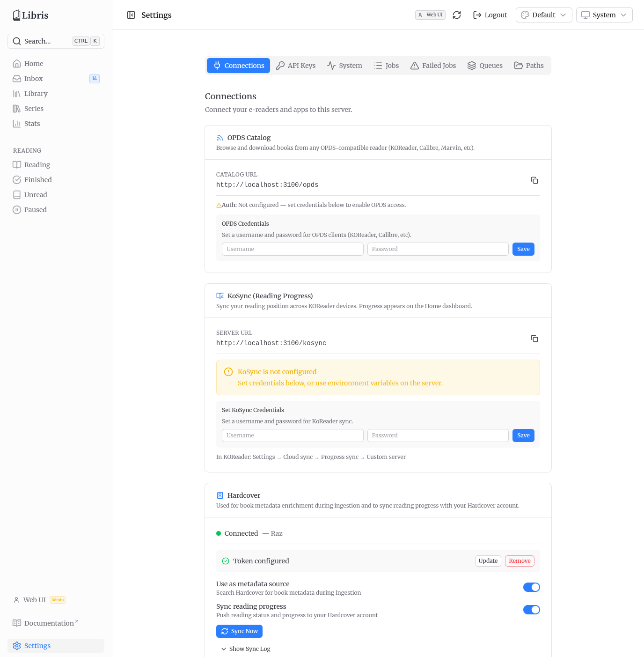The height and width of the screenshot is (657, 644).
Task: Show Unread books list
Action: 56,195
